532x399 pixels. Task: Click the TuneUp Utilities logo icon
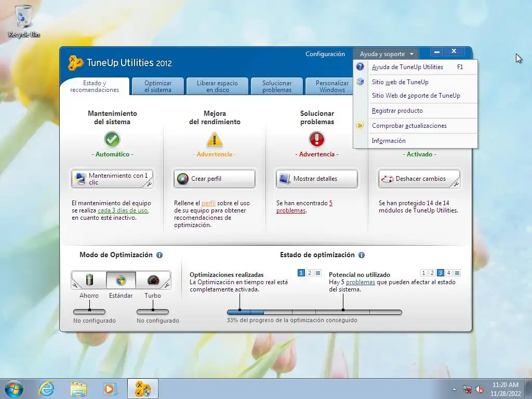(75, 63)
